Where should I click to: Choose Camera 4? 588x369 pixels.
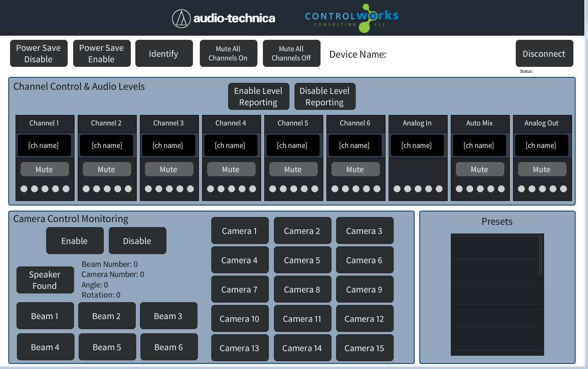pyautogui.click(x=240, y=260)
